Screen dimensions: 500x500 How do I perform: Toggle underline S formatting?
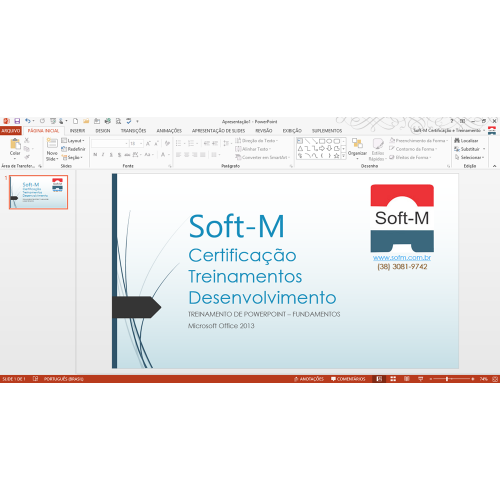click(x=111, y=155)
